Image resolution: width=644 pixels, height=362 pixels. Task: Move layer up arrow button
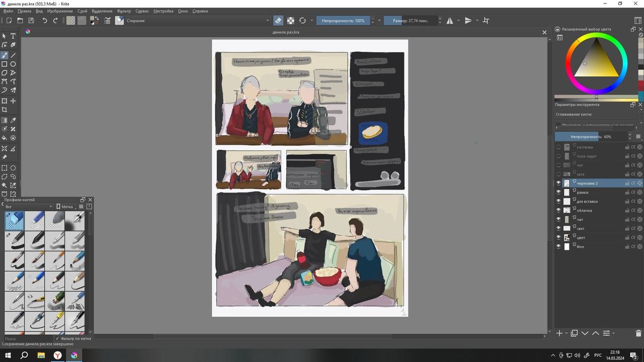pos(596,333)
